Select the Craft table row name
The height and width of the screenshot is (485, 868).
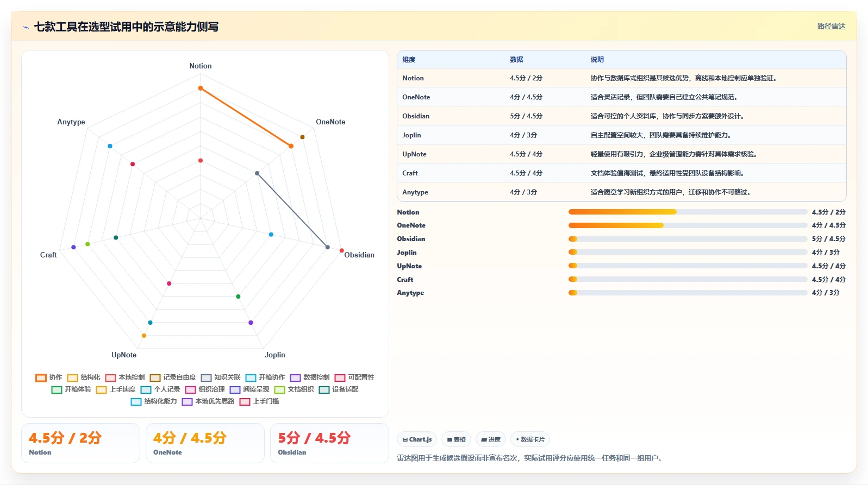pos(410,173)
